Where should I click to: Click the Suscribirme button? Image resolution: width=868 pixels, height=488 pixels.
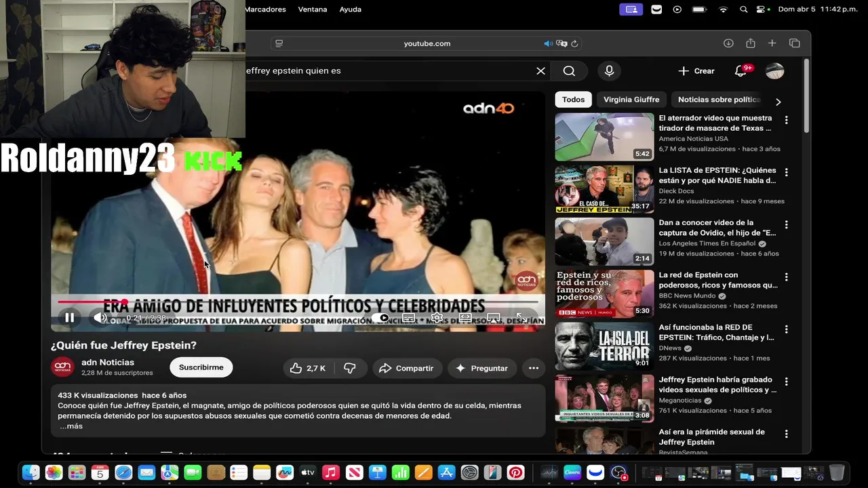pyautogui.click(x=201, y=367)
